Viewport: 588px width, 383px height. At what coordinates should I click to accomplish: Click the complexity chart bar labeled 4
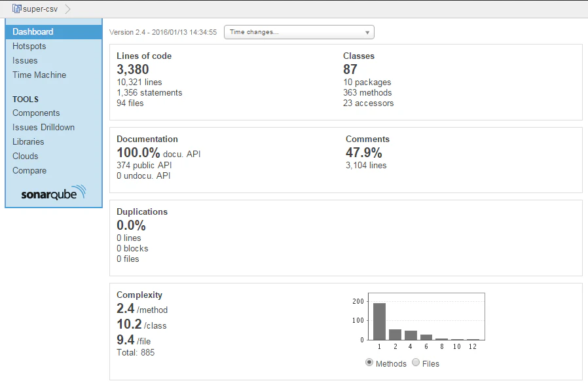(411, 335)
